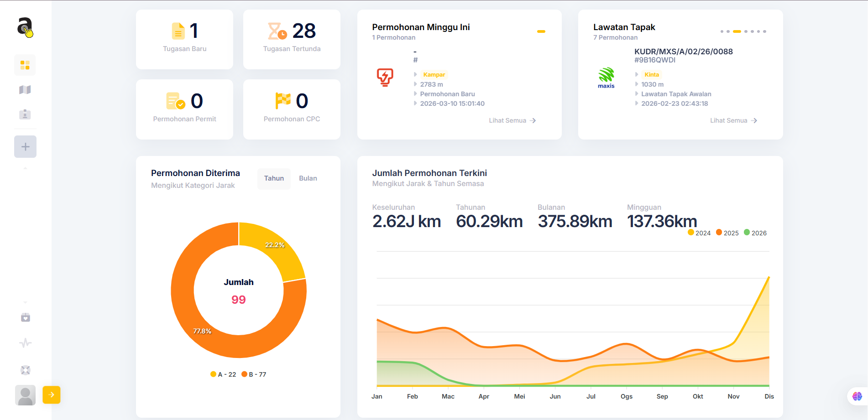Select KUDR/MXS/A/02/26/0088 application reference
868x420 pixels.
click(684, 52)
